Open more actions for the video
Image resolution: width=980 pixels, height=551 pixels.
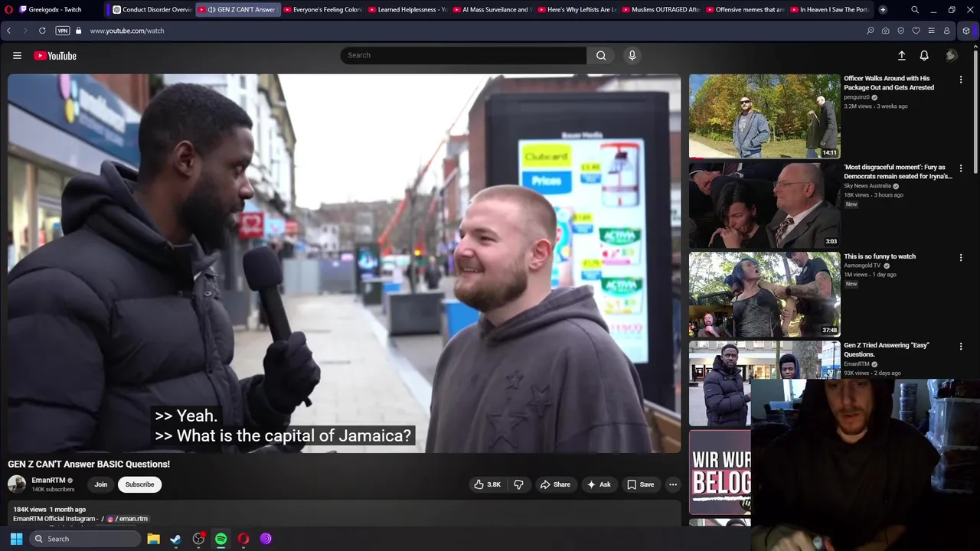coord(673,484)
